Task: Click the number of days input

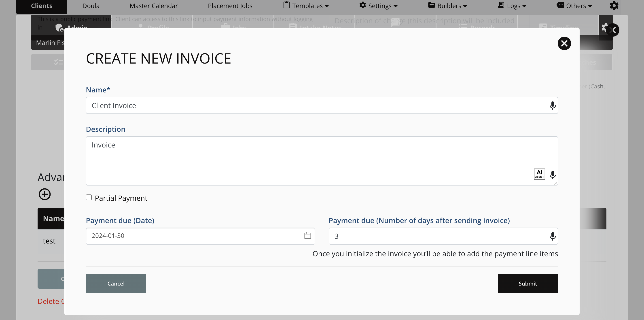Action: click(443, 236)
